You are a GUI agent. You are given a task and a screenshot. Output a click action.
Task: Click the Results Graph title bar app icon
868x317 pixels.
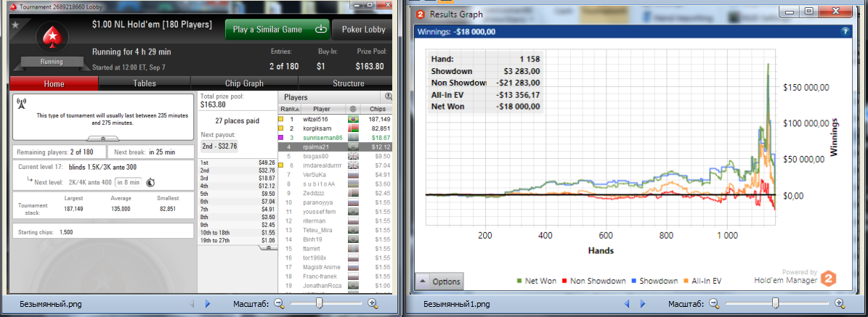pos(420,14)
